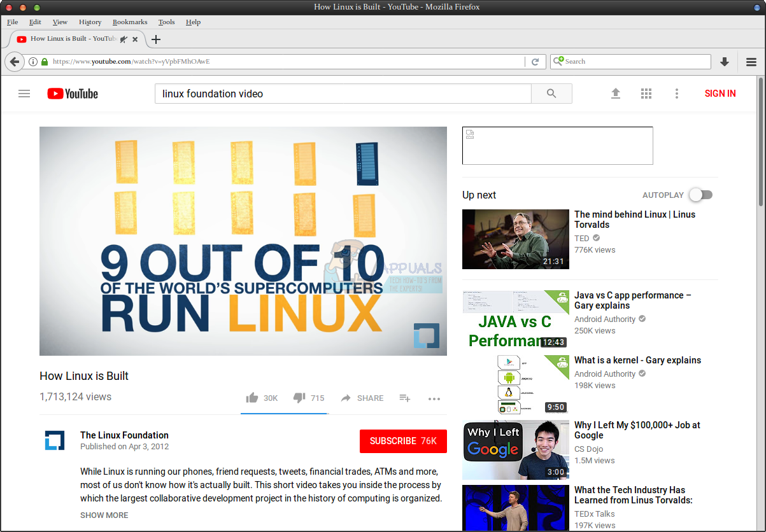Viewport: 766px width, 532px height.
Task: Open more actions ellipsis under video
Action: pos(434,399)
